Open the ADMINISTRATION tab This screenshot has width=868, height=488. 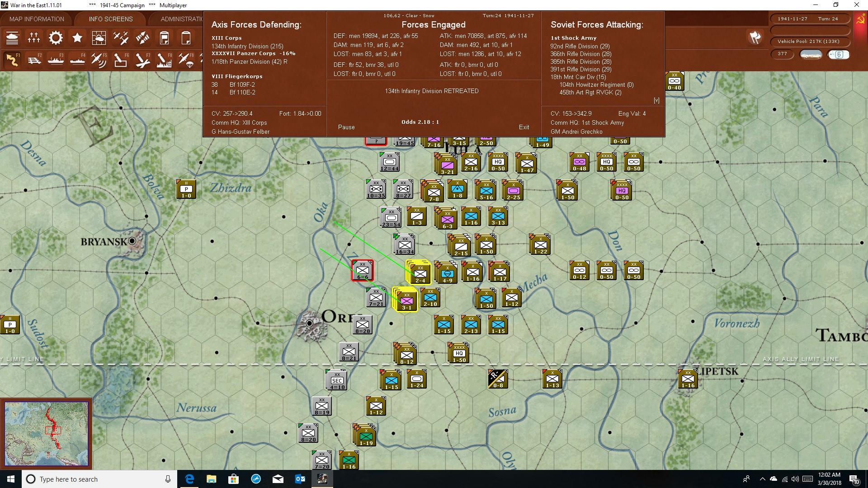tap(182, 19)
